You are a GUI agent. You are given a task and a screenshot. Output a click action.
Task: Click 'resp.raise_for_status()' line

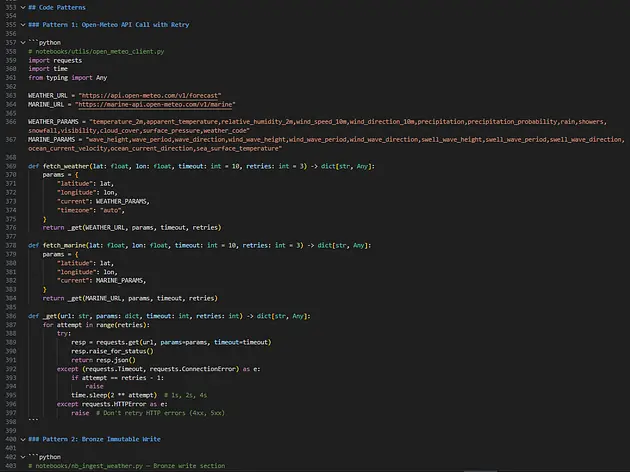pos(112,351)
